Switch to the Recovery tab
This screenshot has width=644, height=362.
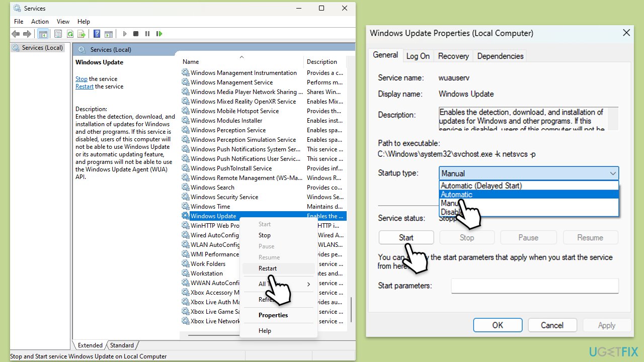[453, 56]
